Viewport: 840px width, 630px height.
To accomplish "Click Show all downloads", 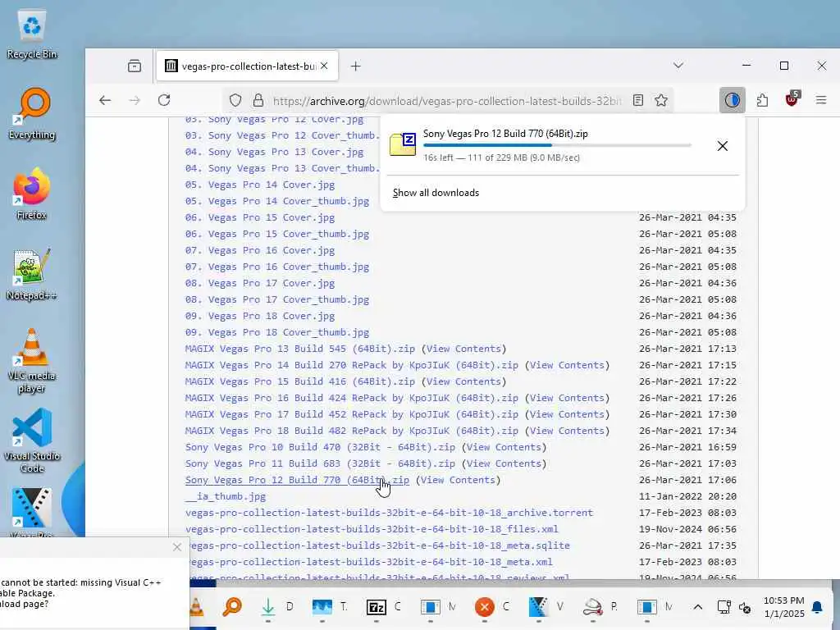I will point(436,193).
